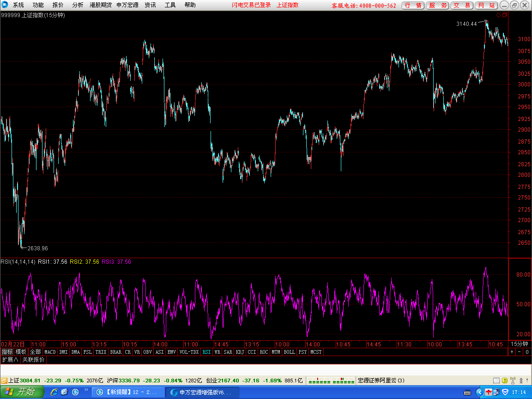Click the exclamation mark icon in status bar
This screenshot has height=399, width=532.
(527, 381)
